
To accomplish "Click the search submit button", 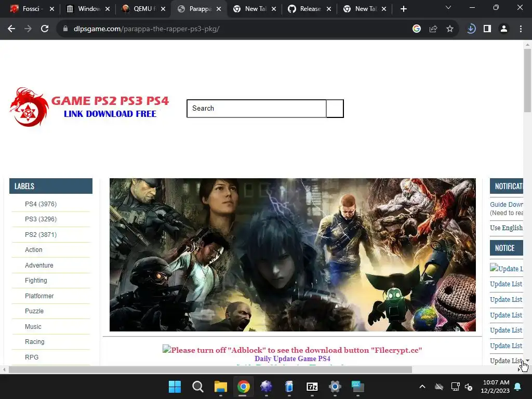I will click(335, 109).
